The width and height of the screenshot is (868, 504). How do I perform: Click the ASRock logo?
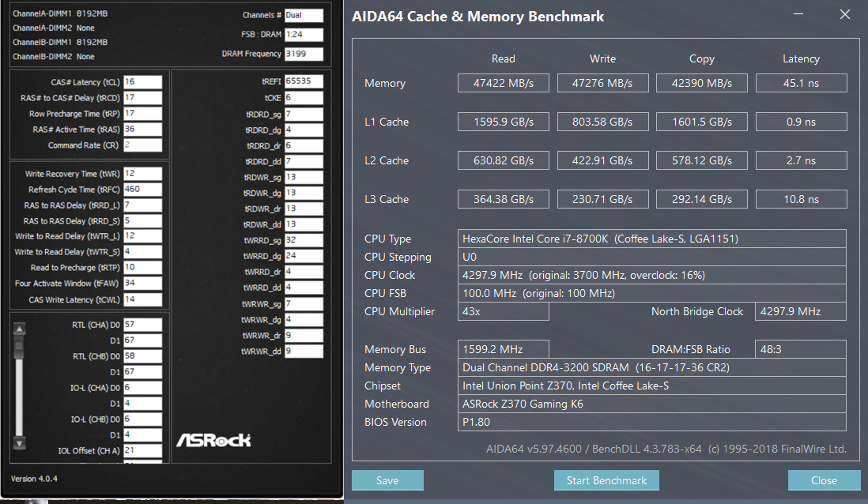(x=213, y=440)
